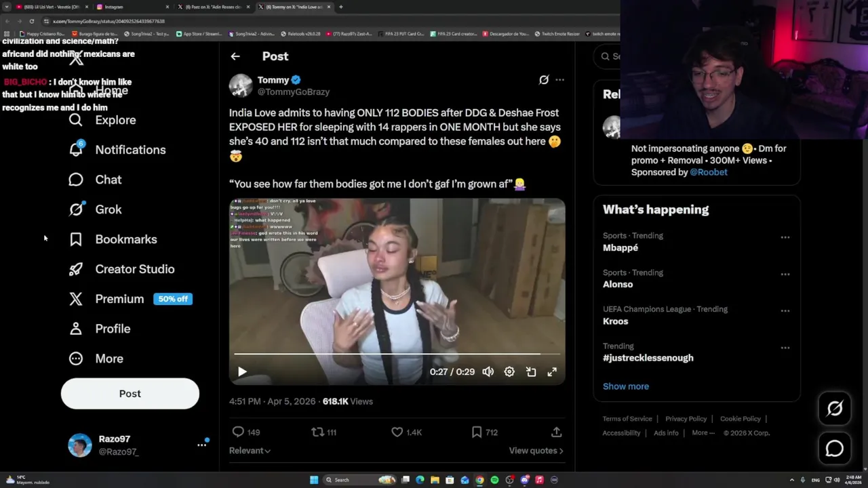Viewport: 868px width, 488px height.
Task: Open Razo97 account menu dots
Action: (x=201, y=445)
